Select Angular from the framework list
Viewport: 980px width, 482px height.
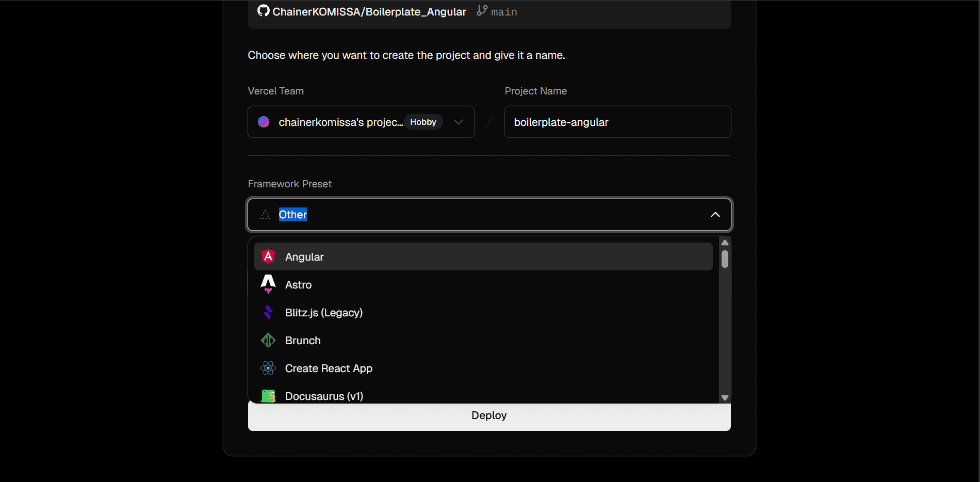coord(304,257)
